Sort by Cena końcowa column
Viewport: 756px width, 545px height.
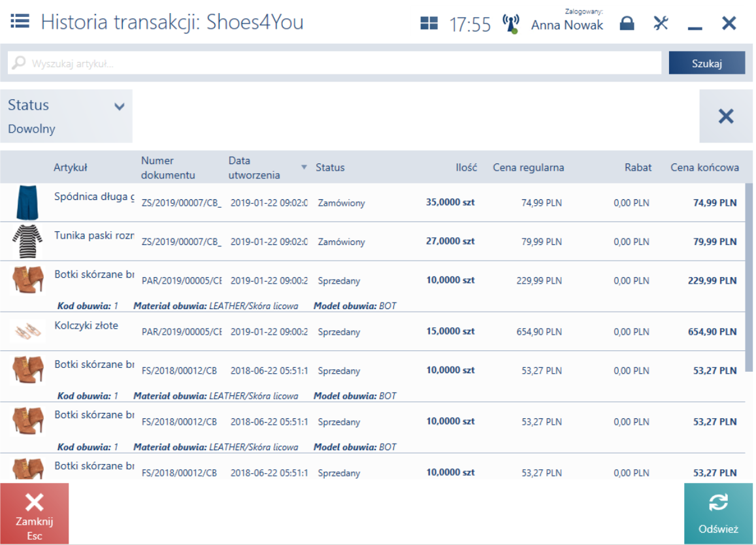(704, 167)
